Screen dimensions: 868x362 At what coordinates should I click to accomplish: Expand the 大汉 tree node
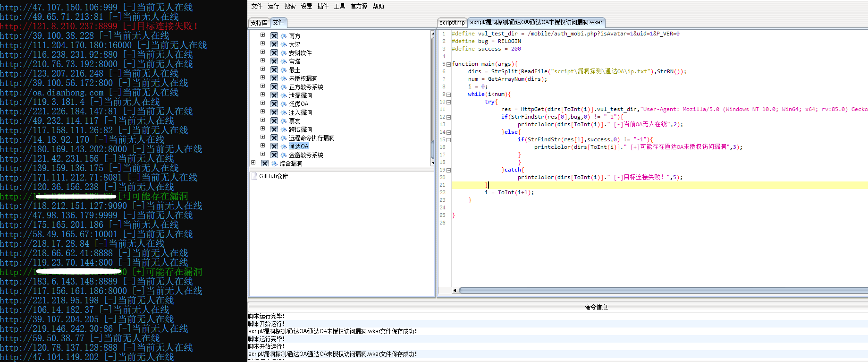[x=263, y=43]
